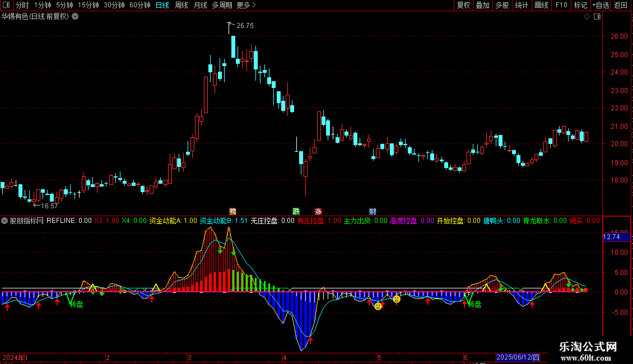
Task: Click the 返回 back button
Action: tap(621, 5)
